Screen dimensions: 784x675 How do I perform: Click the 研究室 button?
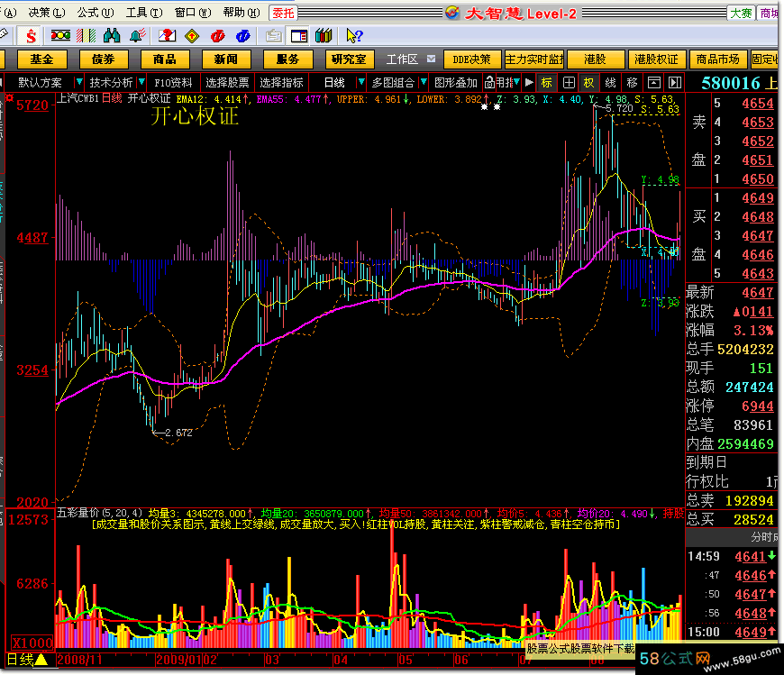click(349, 59)
